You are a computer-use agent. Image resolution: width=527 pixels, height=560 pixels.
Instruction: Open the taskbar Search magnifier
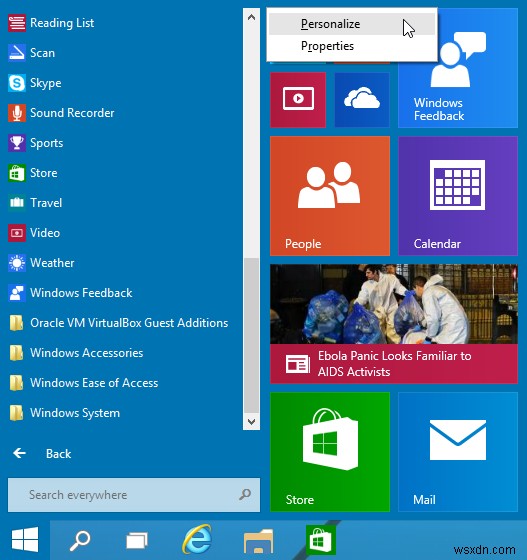point(80,540)
